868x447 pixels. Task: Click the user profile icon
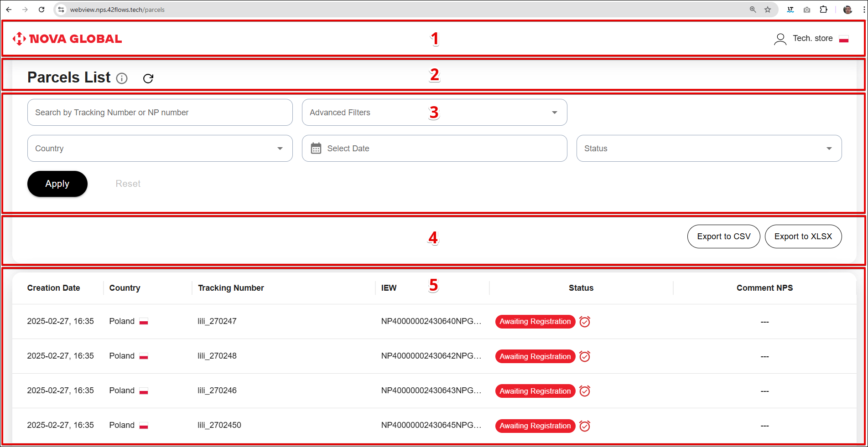[780, 39]
